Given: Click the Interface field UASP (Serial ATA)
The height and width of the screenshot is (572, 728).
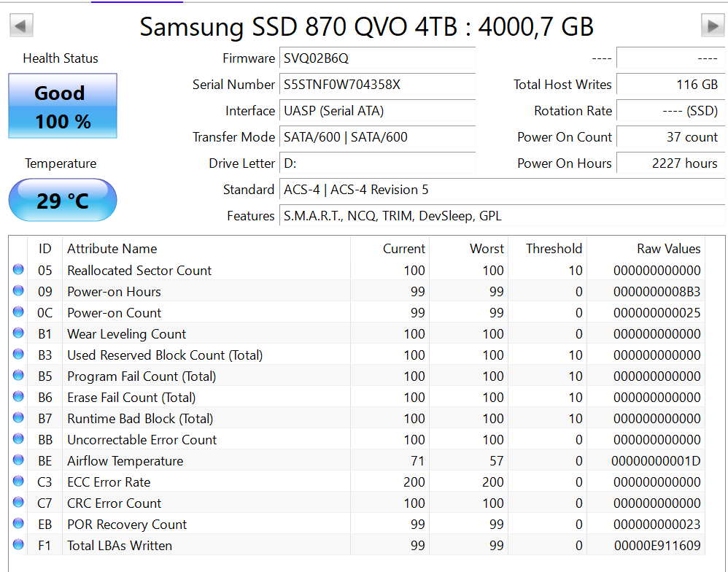Looking at the screenshot, I should (x=377, y=111).
